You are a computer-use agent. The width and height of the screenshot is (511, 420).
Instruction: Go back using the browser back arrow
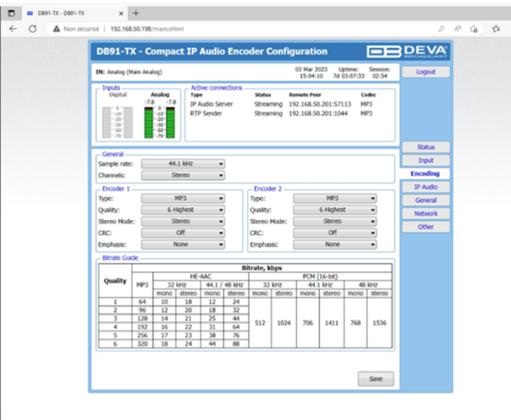(x=13, y=29)
